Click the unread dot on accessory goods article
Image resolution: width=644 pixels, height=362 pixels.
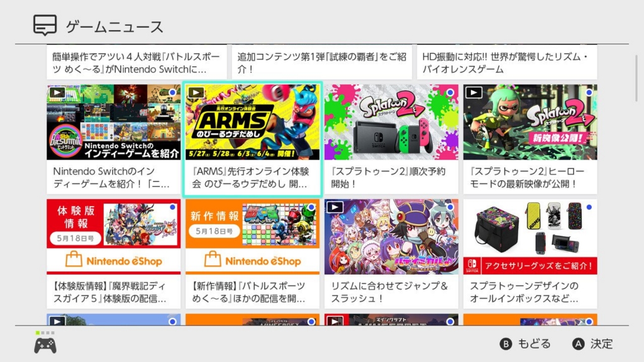(x=589, y=207)
